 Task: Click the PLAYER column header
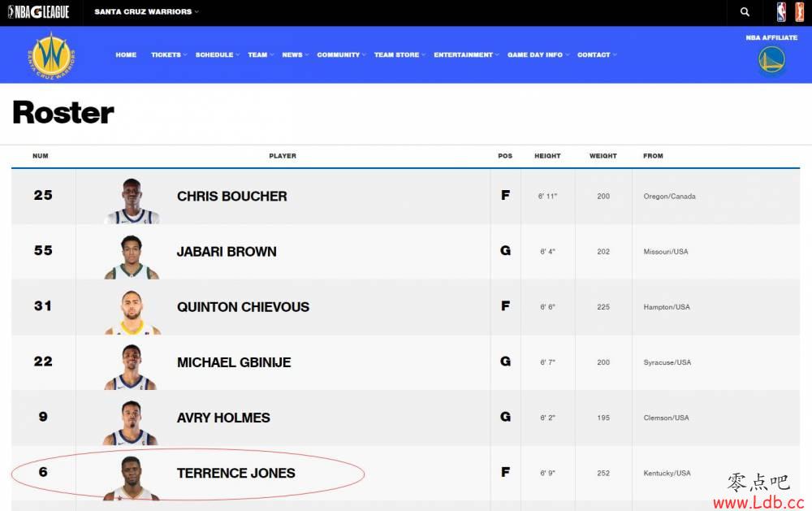click(x=283, y=156)
